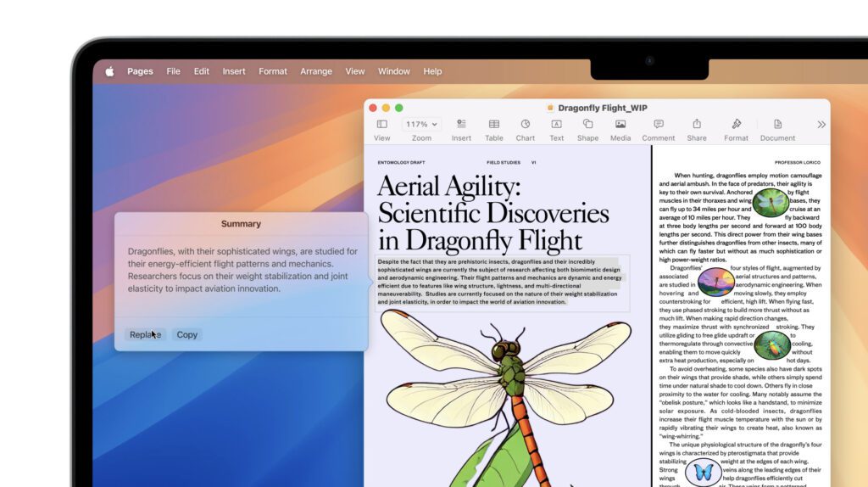868x487 pixels.
Task: Click Copy in the Summary popup
Action: click(x=187, y=334)
